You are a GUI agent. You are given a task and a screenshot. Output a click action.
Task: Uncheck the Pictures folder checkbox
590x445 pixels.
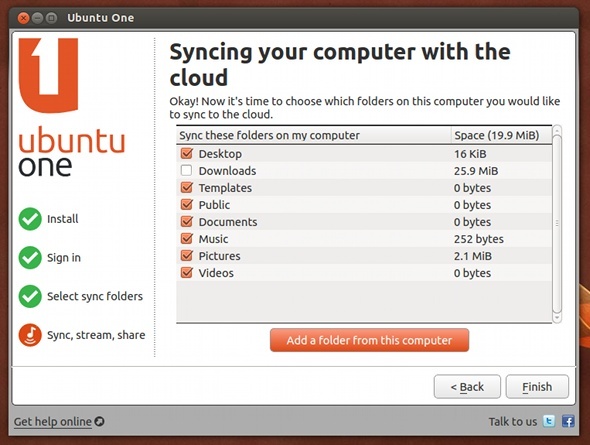[187, 255]
